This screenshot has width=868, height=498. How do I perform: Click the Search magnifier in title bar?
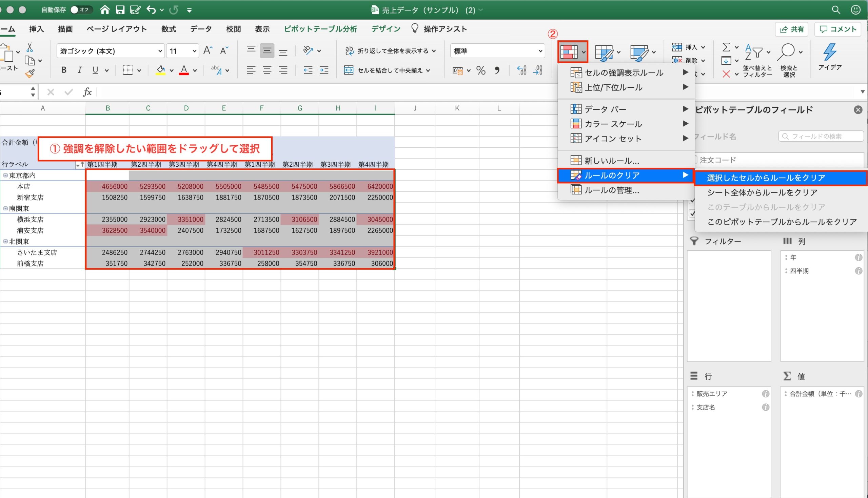coord(836,9)
